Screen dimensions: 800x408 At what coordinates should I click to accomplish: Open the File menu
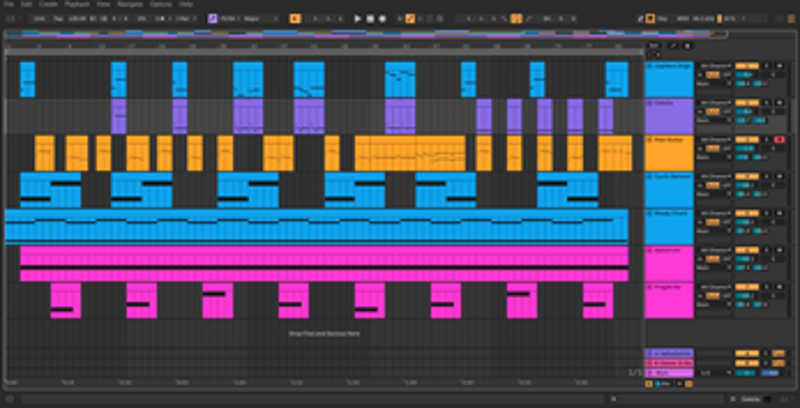coord(8,5)
